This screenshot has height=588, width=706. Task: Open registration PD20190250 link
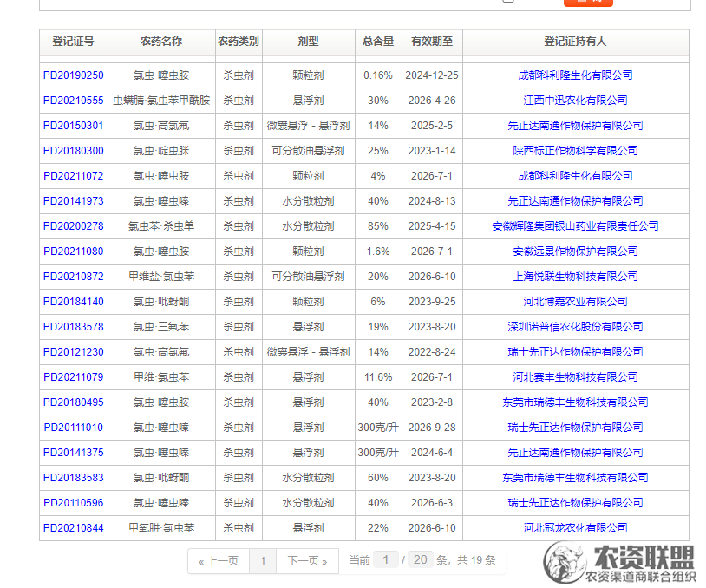pyautogui.click(x=74, y=75)
